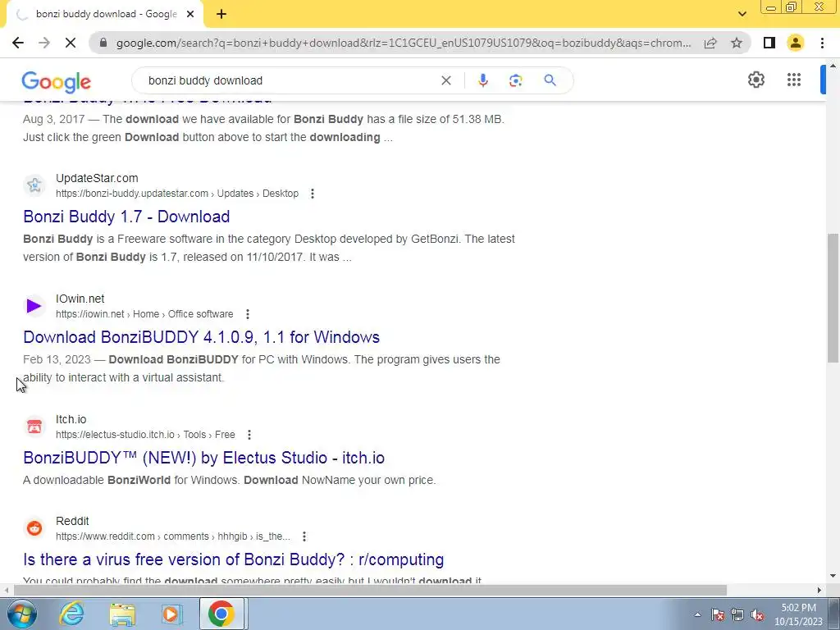The width and height of the screenshot is (840, 630).
Task: View site security lock information
Action: (x=103, y=43)
